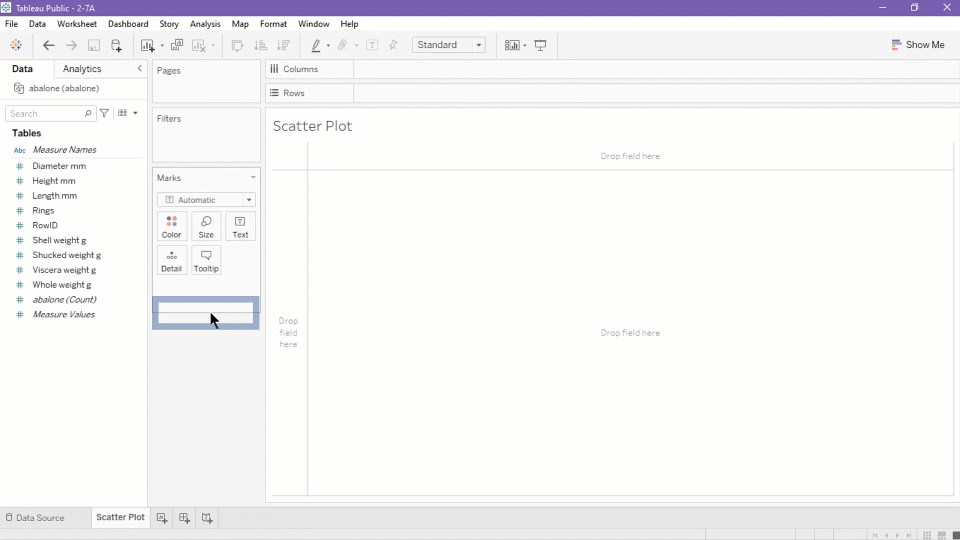The width and height of the screenshot is (960, 540).
Task: Select the Whole weight g field
Action: click(62, 285)
